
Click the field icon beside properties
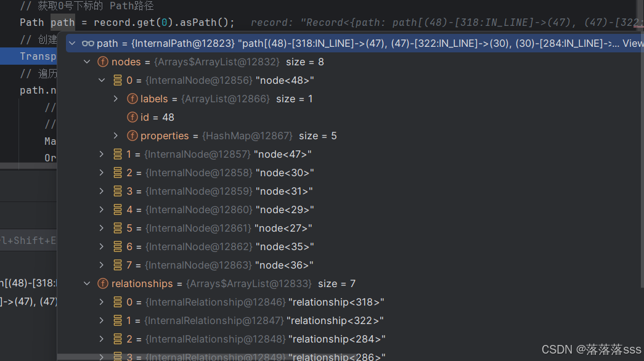point(132,136)
